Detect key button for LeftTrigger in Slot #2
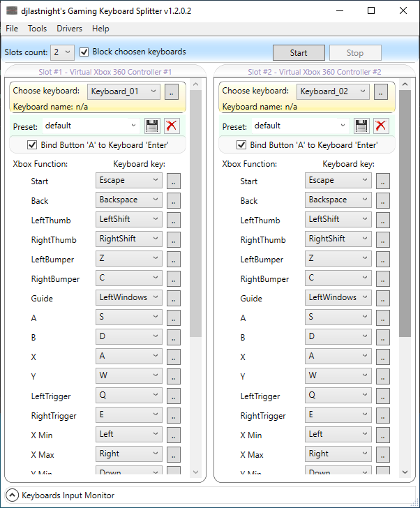The image size is (420, 508). click(x=383, y=395)
